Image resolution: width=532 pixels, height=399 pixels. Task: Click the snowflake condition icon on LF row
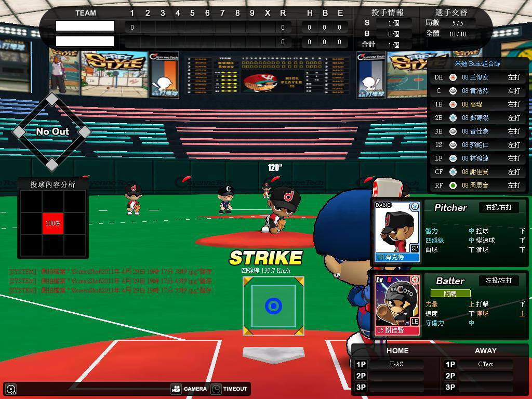453,158
